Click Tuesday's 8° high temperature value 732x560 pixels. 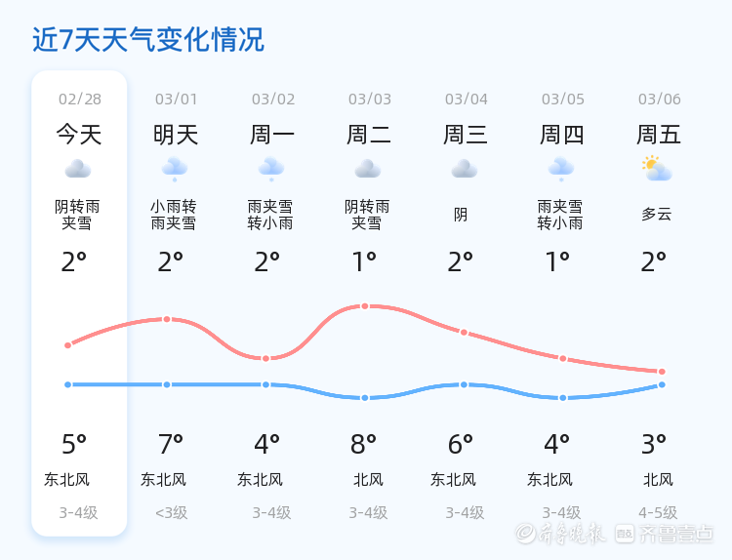(364, 445)
